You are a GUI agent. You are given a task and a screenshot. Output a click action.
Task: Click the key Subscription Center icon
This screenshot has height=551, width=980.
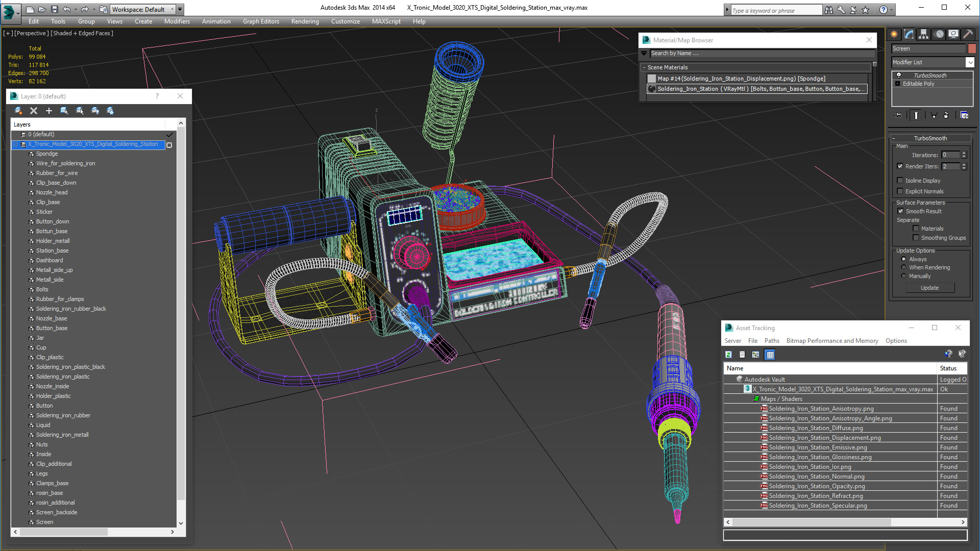tap(841, 10)
